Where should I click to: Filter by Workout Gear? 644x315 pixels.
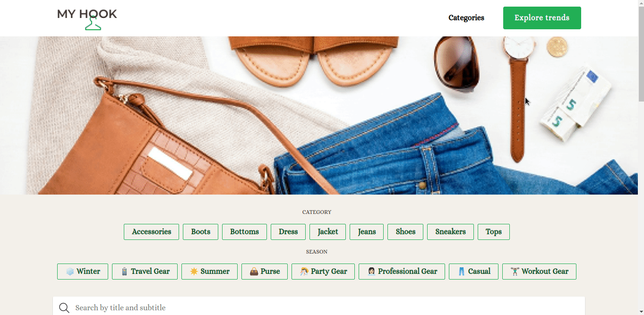tap(539, 272)
